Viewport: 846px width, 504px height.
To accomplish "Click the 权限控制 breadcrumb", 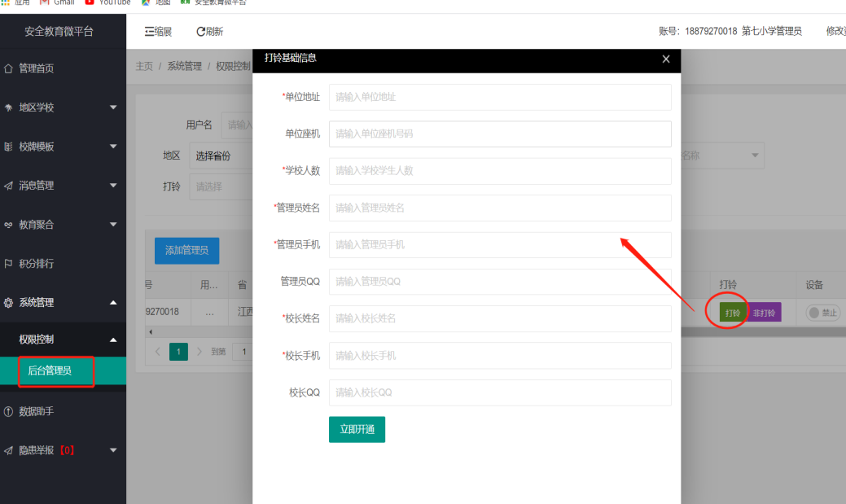I will (x=233, y=66).
